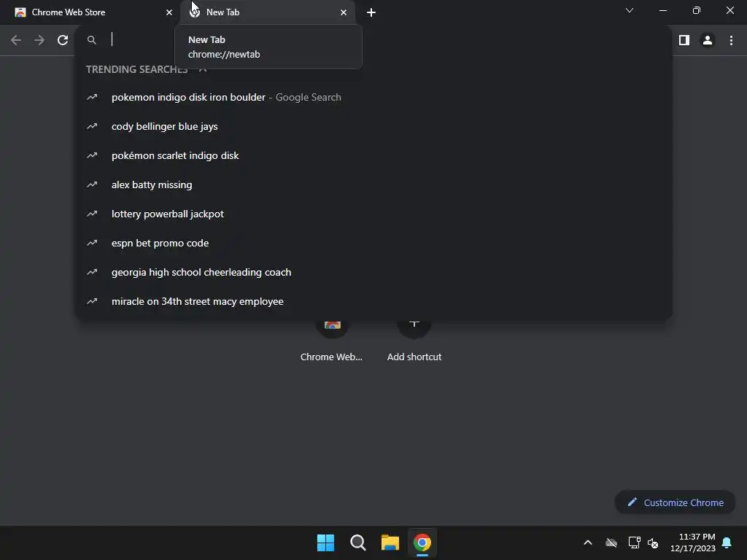This screenshot has width=747, height=560.
Task: Open the Chrome profile avatar menu
Action: click(708, 40)
